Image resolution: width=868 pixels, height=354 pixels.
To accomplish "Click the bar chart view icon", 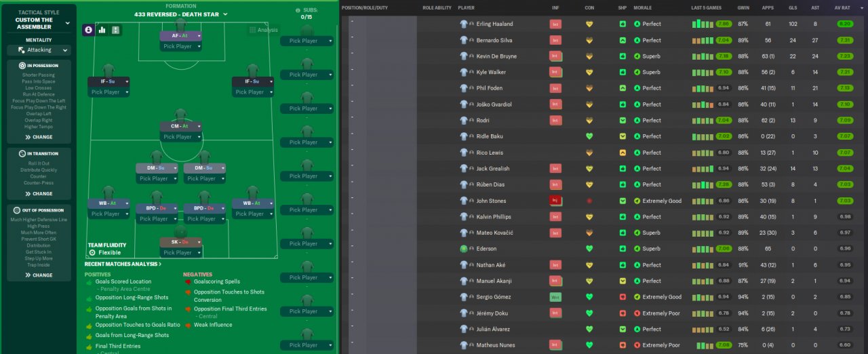I will 102,30.
